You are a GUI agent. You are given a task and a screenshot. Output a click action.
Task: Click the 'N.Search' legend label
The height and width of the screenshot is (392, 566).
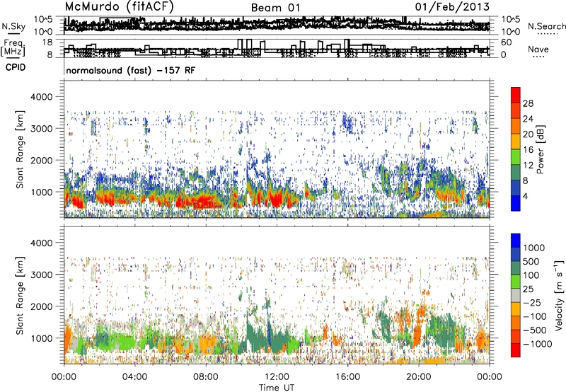(x=546, y=26)
